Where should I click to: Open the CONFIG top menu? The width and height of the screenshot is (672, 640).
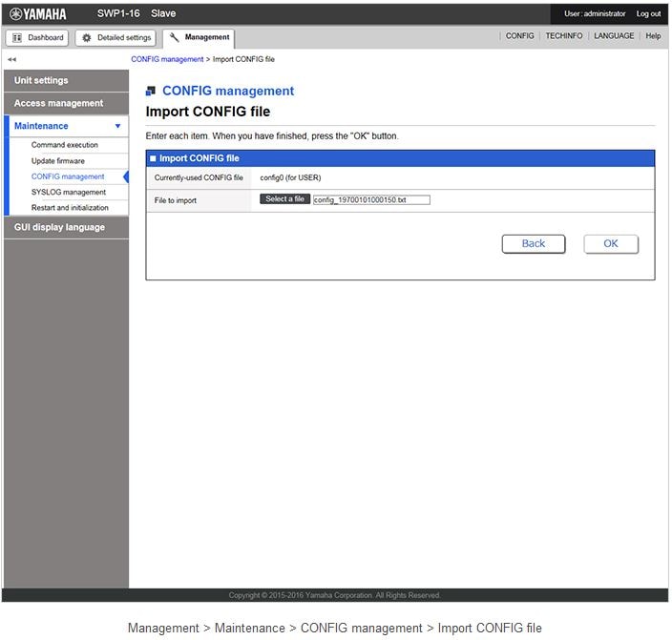[519, 36]
